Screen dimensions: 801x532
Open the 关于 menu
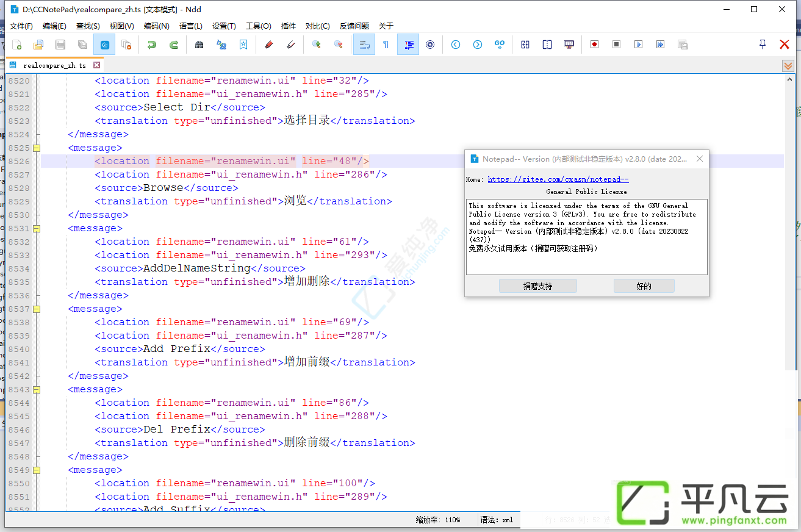pyautogui.click(x=386, y=26)
